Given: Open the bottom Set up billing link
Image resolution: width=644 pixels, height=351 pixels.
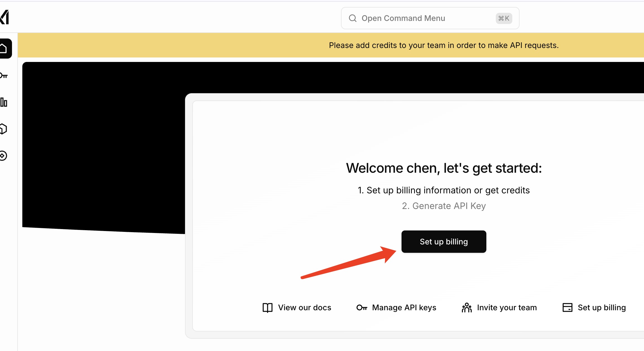Looking at the screenshot, I should tap(594, 307).
